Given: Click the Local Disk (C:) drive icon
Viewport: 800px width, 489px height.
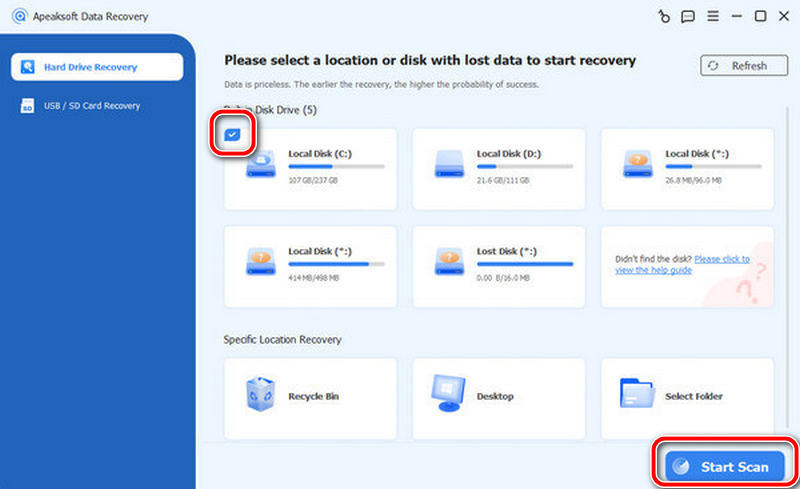Looking at the screenshot, I should coord(261,164).
